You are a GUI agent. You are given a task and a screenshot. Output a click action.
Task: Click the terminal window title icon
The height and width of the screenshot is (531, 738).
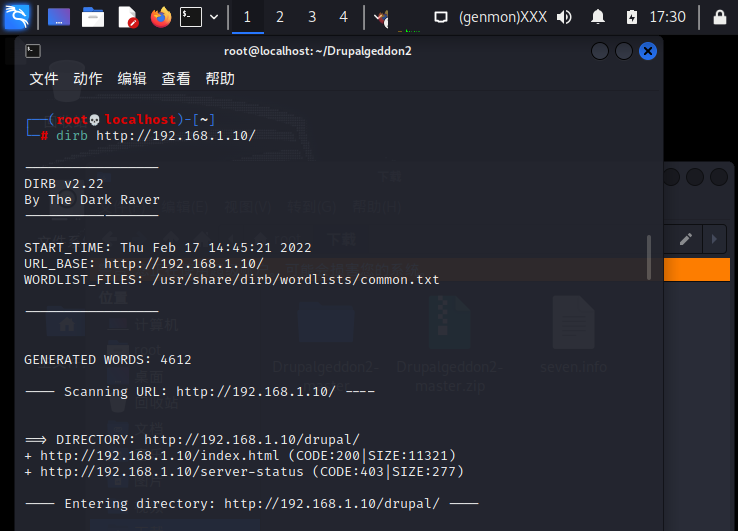pos(33,51)
